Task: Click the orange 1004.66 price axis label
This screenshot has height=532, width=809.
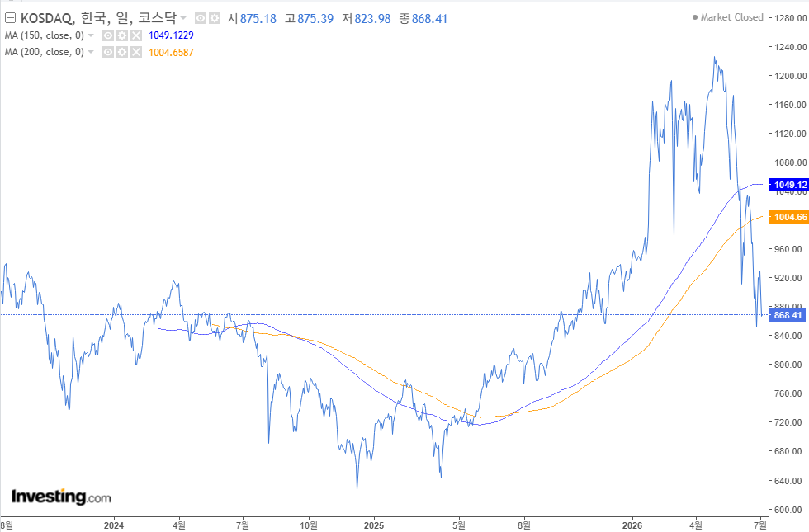Action: click(x=789, y=217)
